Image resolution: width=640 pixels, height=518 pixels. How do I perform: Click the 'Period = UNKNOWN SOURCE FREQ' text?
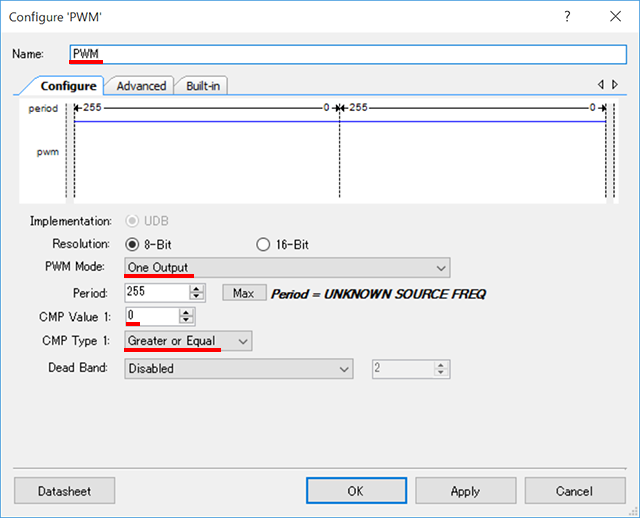378,294
